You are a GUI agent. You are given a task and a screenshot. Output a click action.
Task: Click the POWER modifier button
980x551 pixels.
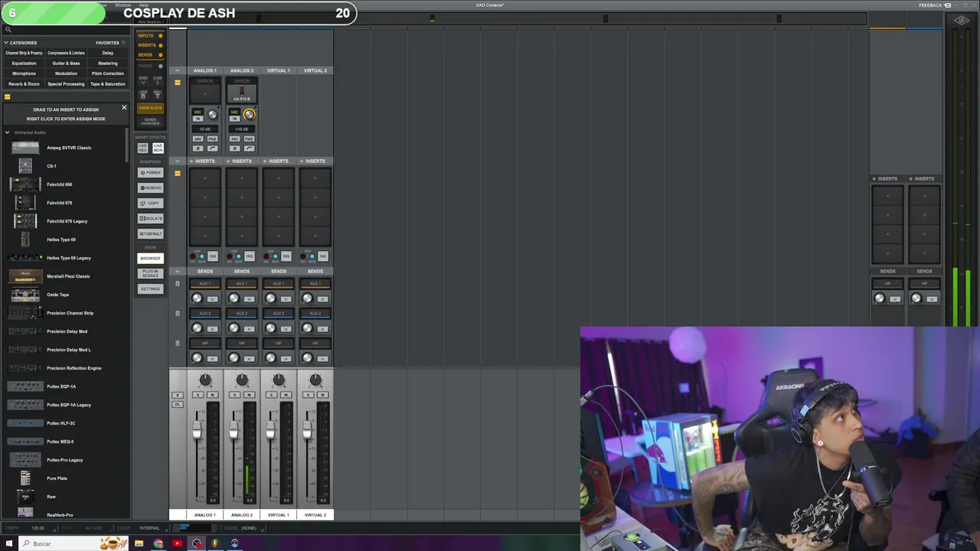pos(150,172)
